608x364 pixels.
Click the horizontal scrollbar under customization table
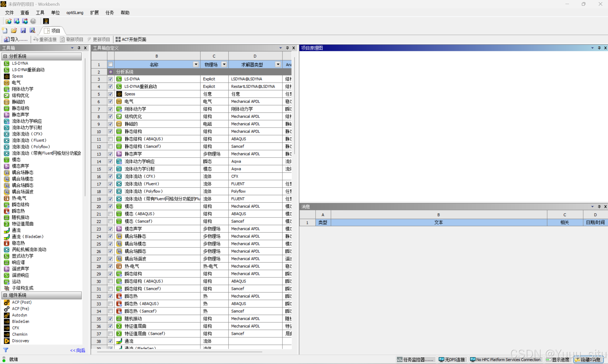(x=179, y=352)
